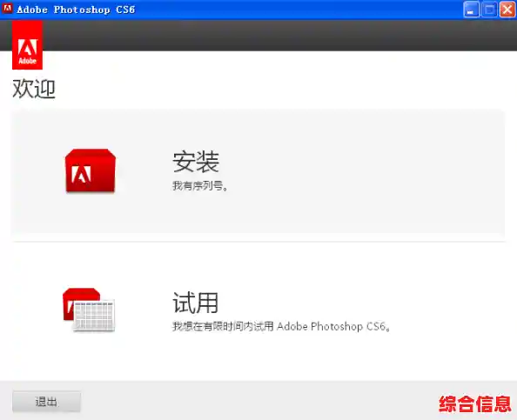Viewport: 517px width, 420px height.
Task: Click the 我想在有限时间内试用 Adobe Photoshop CS6 text
Action: click(282, 326)
